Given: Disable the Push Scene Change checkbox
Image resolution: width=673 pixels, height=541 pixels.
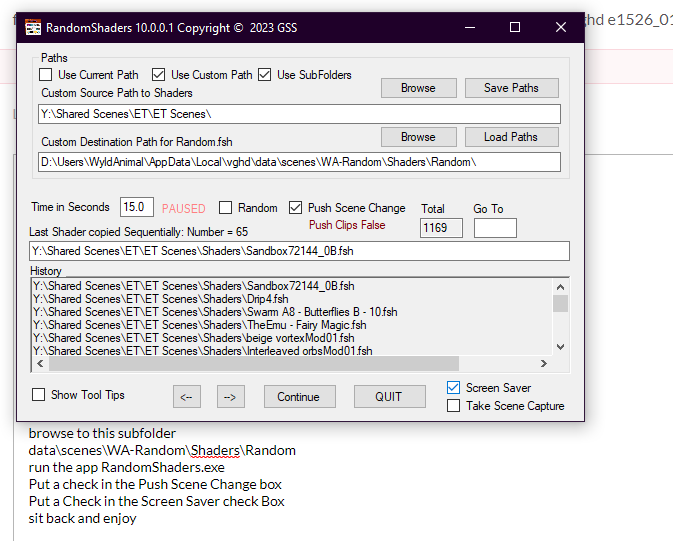Looking at the screenshot, I should (x=295, y=208).
